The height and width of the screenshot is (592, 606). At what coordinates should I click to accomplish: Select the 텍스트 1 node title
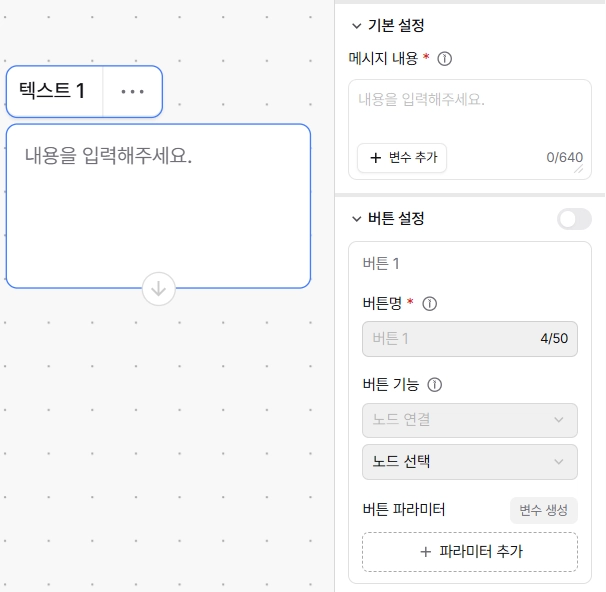(x=52, y=91)
